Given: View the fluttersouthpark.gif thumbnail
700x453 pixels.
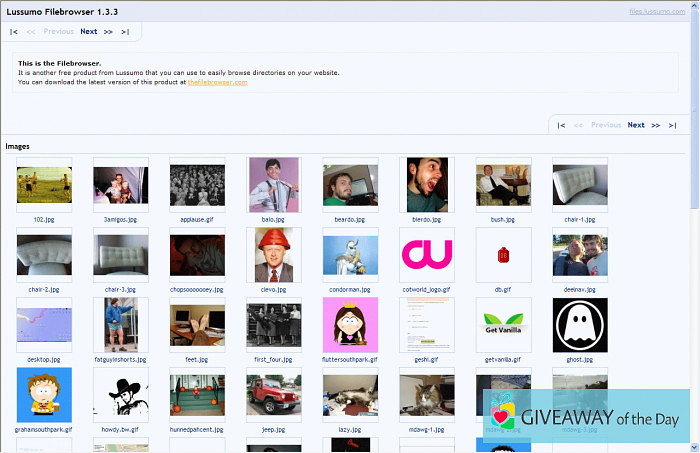Looking at the screenshot, I should point(350,325).
